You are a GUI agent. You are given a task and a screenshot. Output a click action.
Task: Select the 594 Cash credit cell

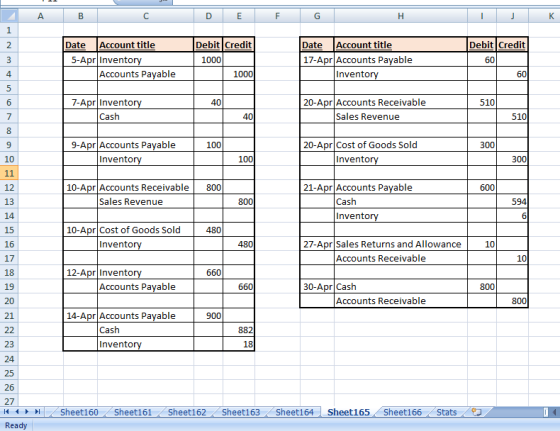tap(512, 202)
